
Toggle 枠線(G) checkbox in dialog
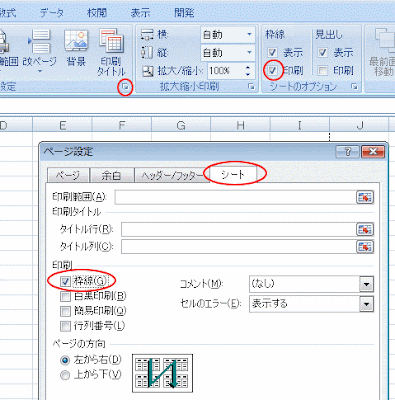click(x=65, y=281)
